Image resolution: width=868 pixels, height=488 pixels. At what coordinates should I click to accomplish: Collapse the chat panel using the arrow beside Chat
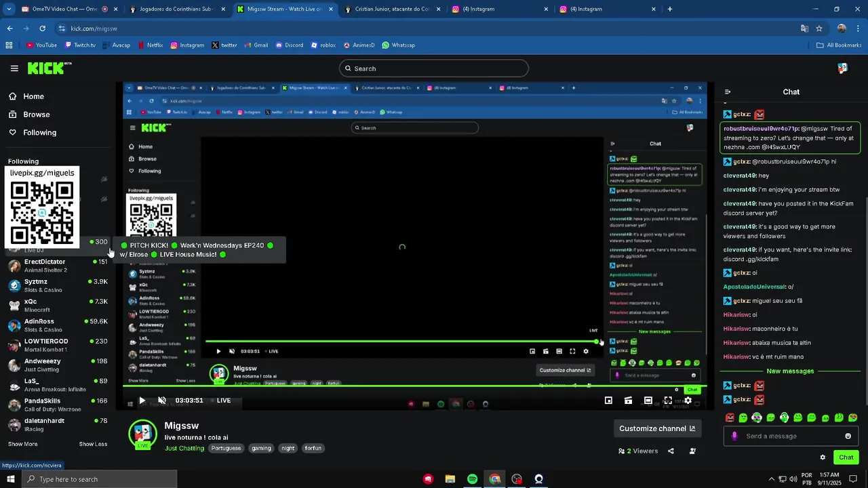click(728, 92)
